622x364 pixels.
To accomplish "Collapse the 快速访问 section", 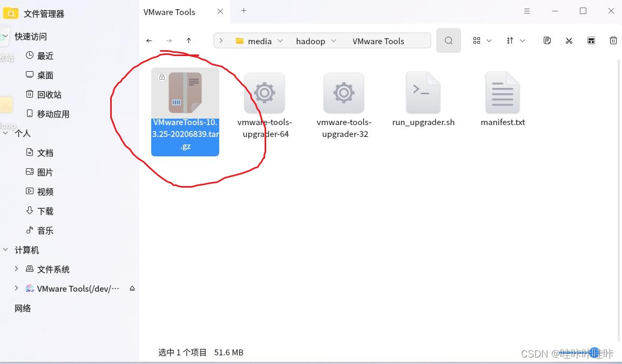I will point(5,36).
